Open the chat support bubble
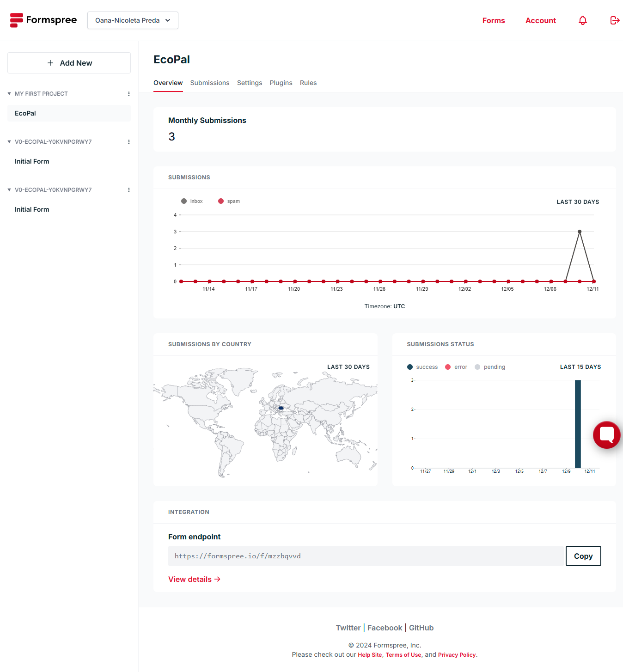This screenshot has height=672, width=623. (x=607, y=435)
